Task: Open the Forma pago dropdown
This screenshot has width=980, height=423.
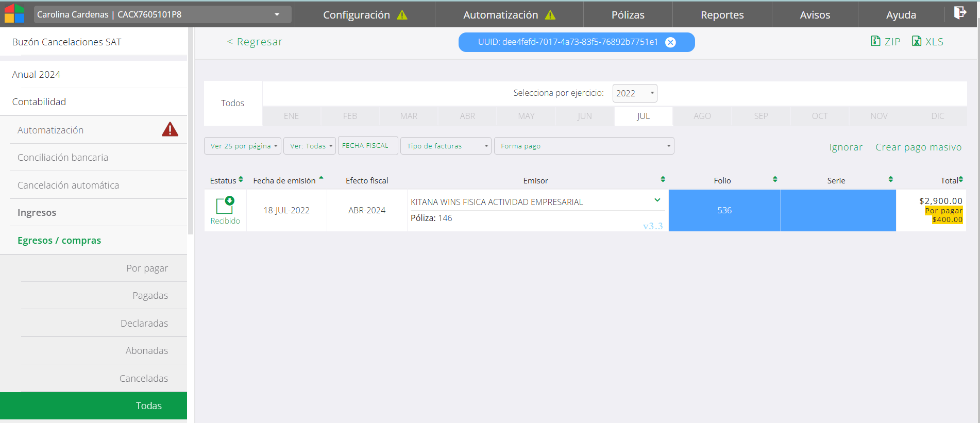Action: (584, 146)
